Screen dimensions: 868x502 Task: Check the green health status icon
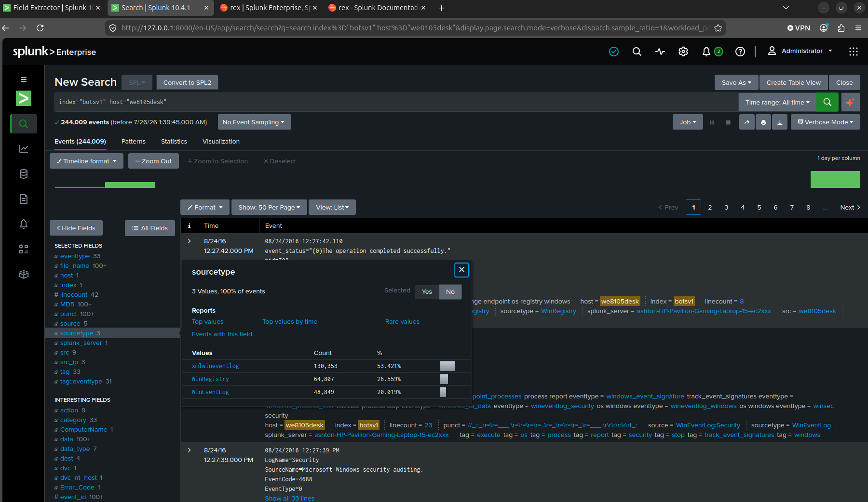coord(614,52)
